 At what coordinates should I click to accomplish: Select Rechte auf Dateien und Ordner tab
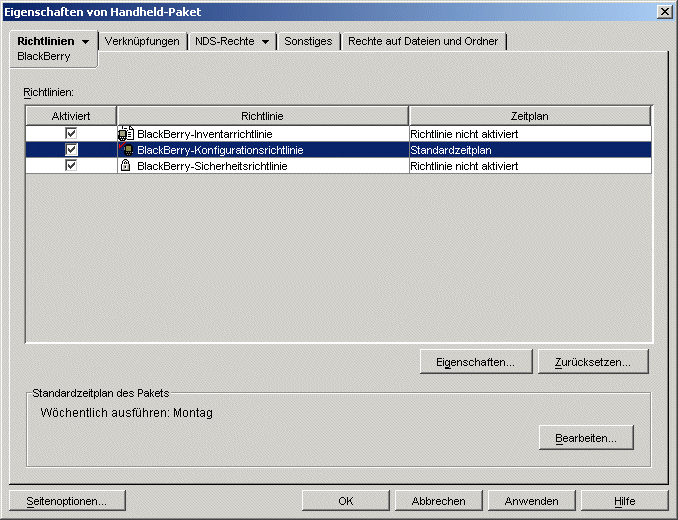point(423,41)
